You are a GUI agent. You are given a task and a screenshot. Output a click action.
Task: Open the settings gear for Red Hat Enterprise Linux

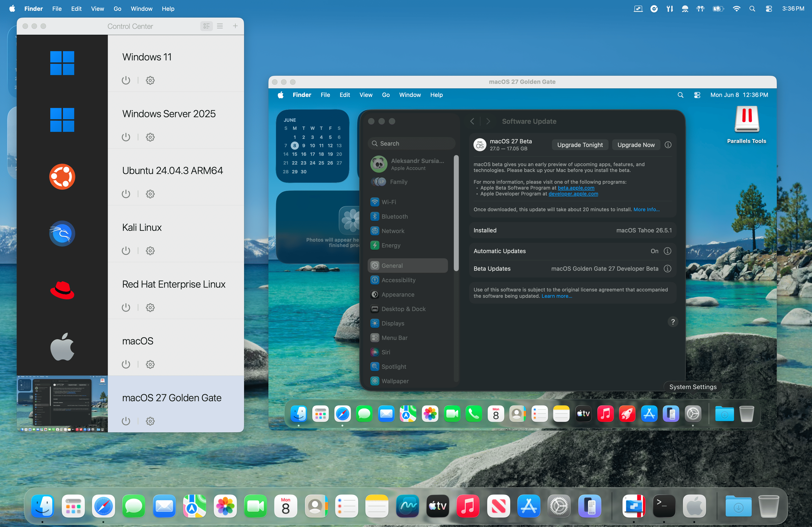point(150,307)
